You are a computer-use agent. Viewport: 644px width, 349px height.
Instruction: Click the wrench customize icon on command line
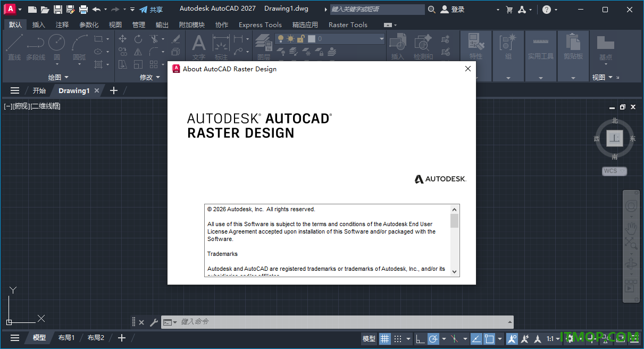pyautogui.click(x=154, y=322)
